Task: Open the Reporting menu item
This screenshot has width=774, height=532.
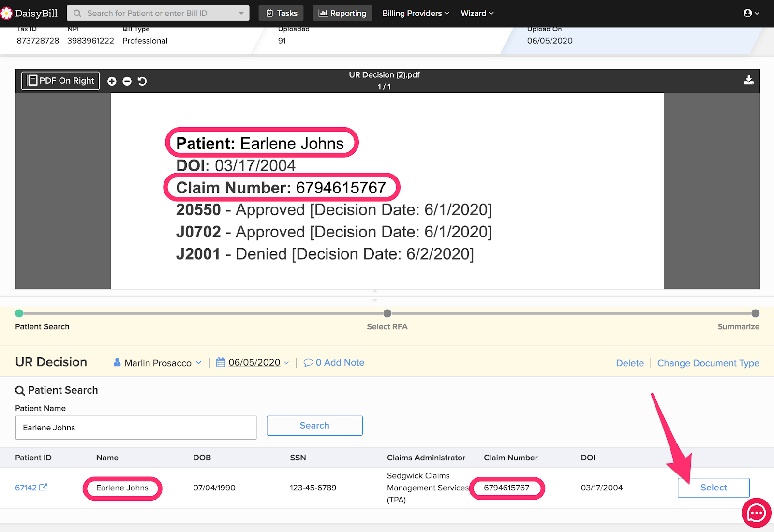Action: (342, 13)
